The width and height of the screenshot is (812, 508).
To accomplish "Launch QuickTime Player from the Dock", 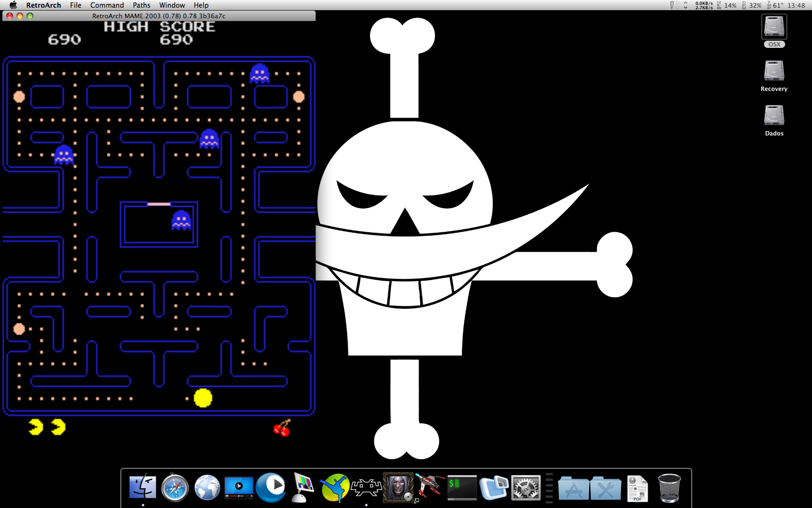I will pyautogui.click(x=271, y=488).
